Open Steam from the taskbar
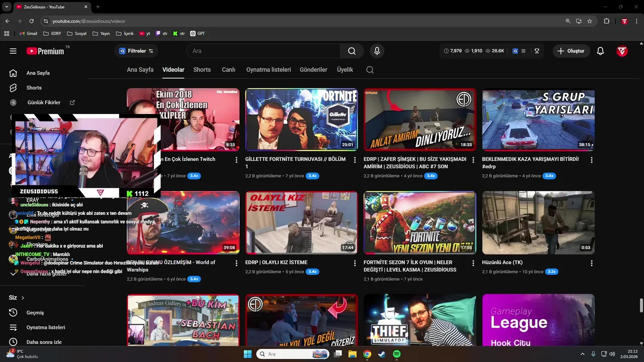This screenshot has width=644, height=362. pyautogui.click(x=382, y=354)
